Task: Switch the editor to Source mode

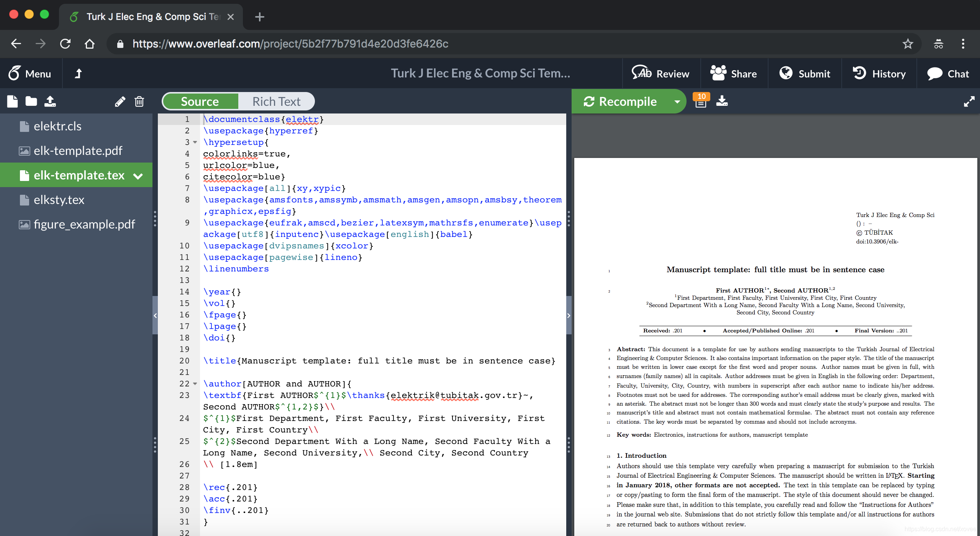Action: (x=200, y=101)
